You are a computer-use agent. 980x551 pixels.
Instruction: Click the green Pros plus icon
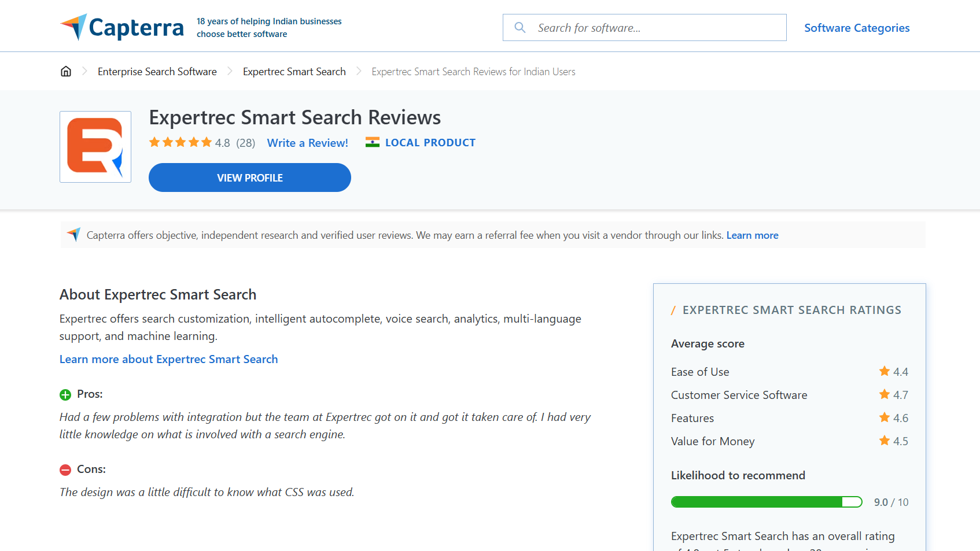[x=65, y=394]
